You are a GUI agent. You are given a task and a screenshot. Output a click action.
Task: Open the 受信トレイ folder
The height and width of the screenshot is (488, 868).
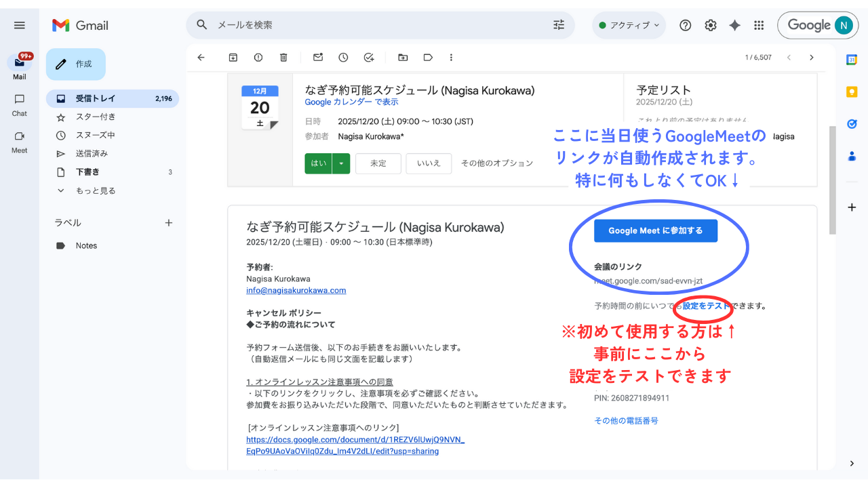click(95, 98)
